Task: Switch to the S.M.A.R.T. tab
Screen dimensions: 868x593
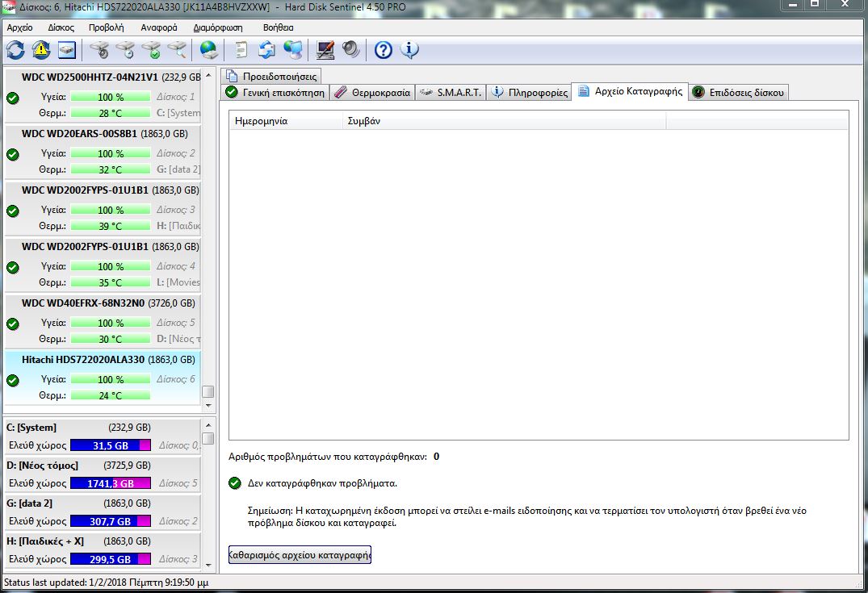Action: 451,93
